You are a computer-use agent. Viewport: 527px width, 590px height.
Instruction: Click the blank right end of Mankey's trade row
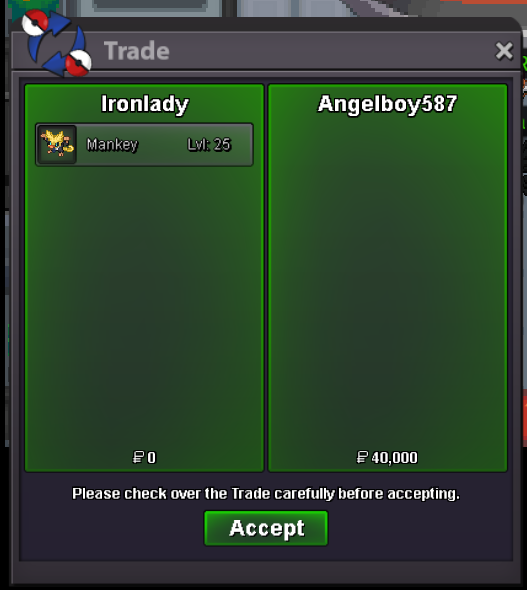pos(241,144)
